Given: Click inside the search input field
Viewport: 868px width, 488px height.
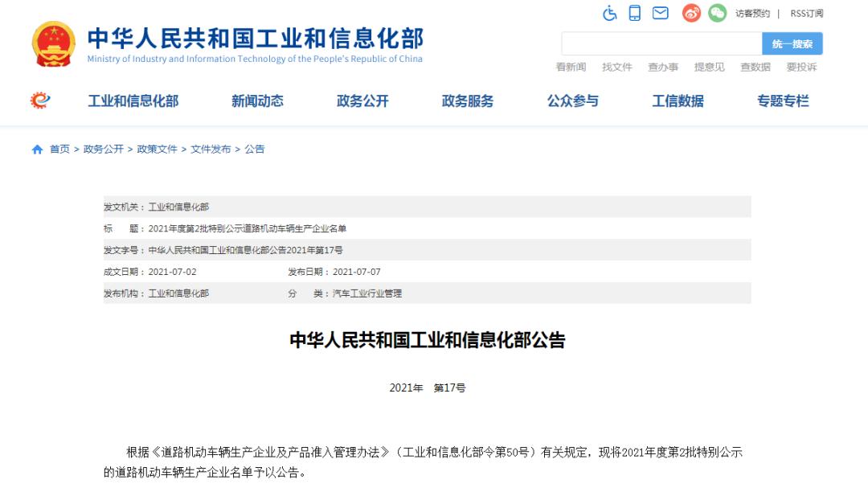Looking at the screenshot, I should 659,43.
